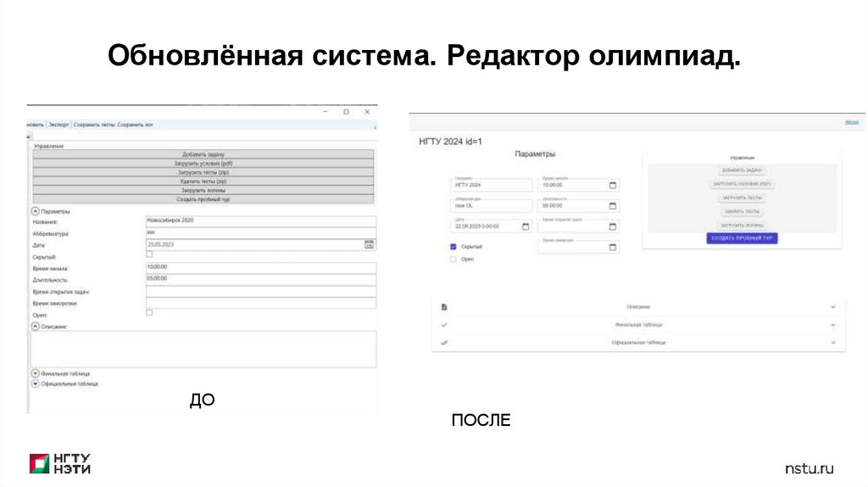
Task: Click Загрузить тесты (zip) in the old editor
Action: 203,172
